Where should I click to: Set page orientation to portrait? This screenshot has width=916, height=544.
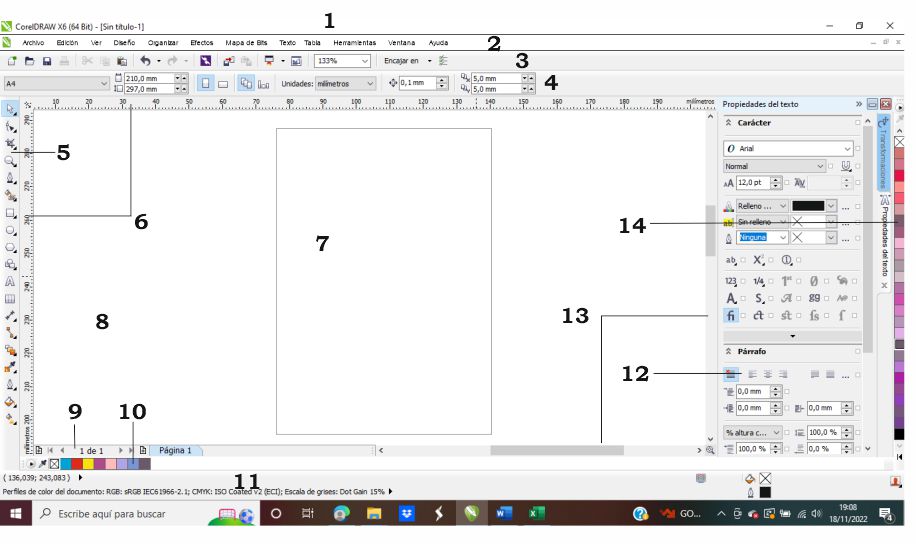pos(205,84)
